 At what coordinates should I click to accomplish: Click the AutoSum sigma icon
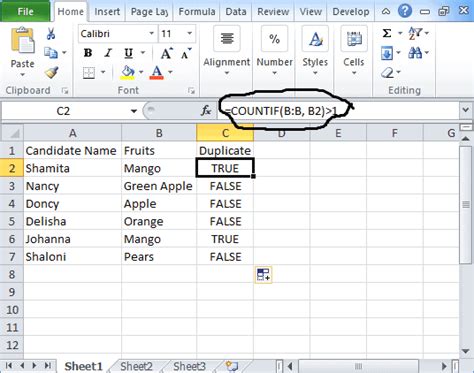(387, 33)
